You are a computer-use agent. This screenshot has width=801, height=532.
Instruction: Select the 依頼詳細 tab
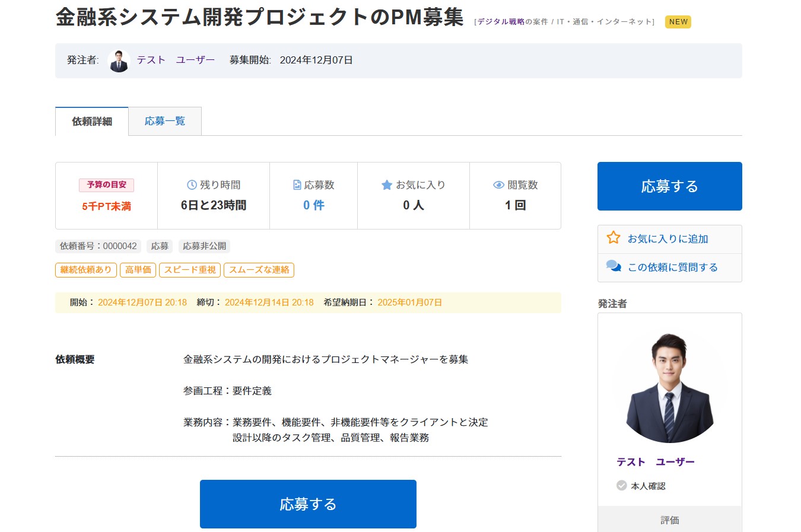click(x=92, y=121)
